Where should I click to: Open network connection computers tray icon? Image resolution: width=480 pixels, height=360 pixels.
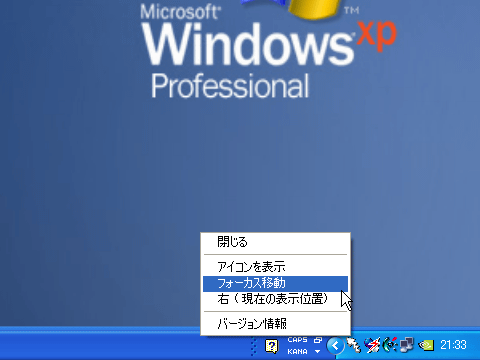(407, 345)
